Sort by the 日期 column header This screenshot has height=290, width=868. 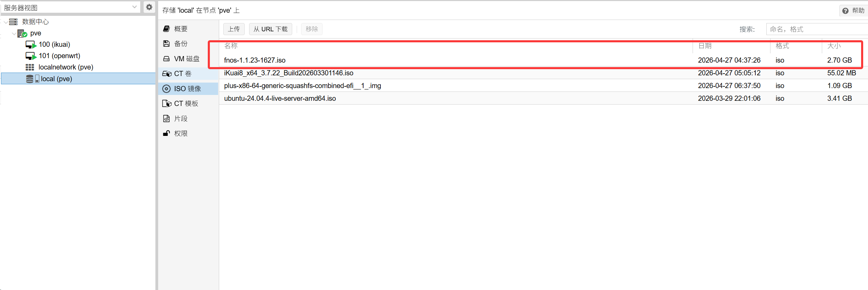click(705, 46)
